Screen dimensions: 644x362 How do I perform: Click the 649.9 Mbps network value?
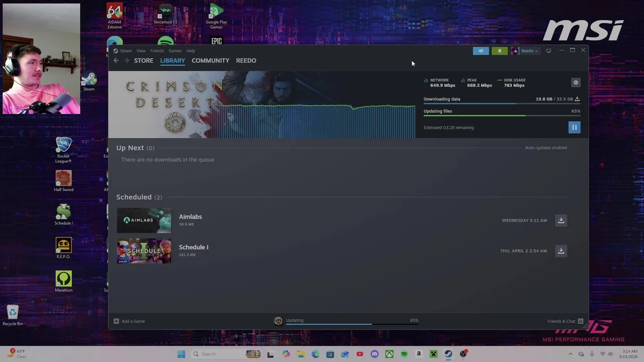click(443, 85)
